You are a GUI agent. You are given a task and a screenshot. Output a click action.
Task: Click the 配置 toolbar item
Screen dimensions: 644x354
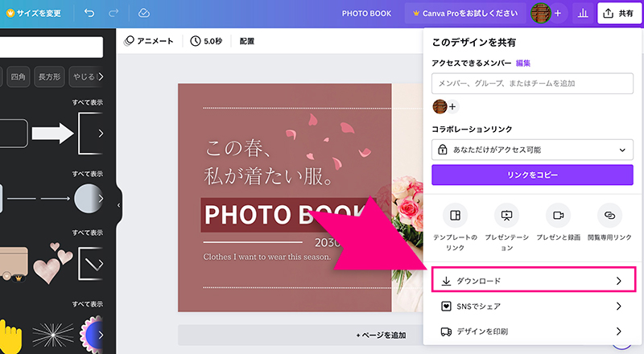tap(247, 41)
